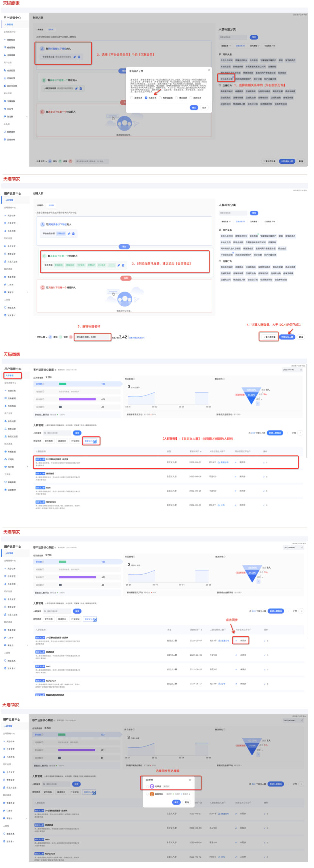Click the red-boxed sync icon beside 未同步
This screenshot has height=868, width=314.
tap(236, 640)
